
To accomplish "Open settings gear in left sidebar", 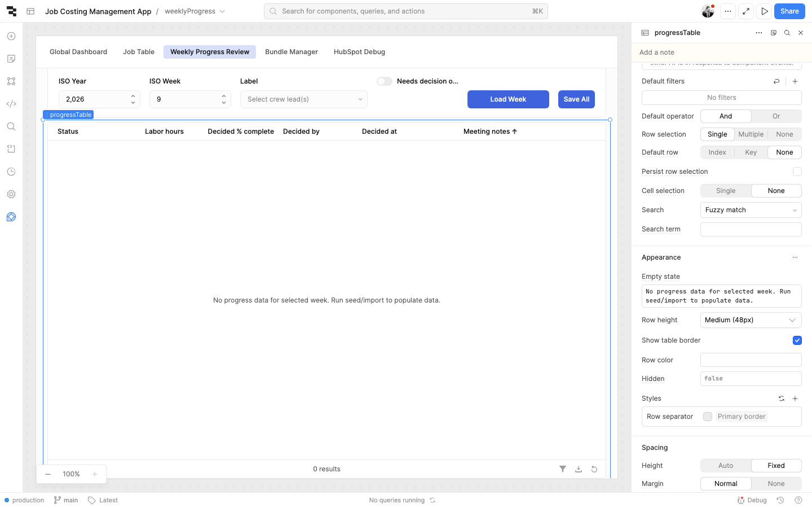I will [11, 194].
